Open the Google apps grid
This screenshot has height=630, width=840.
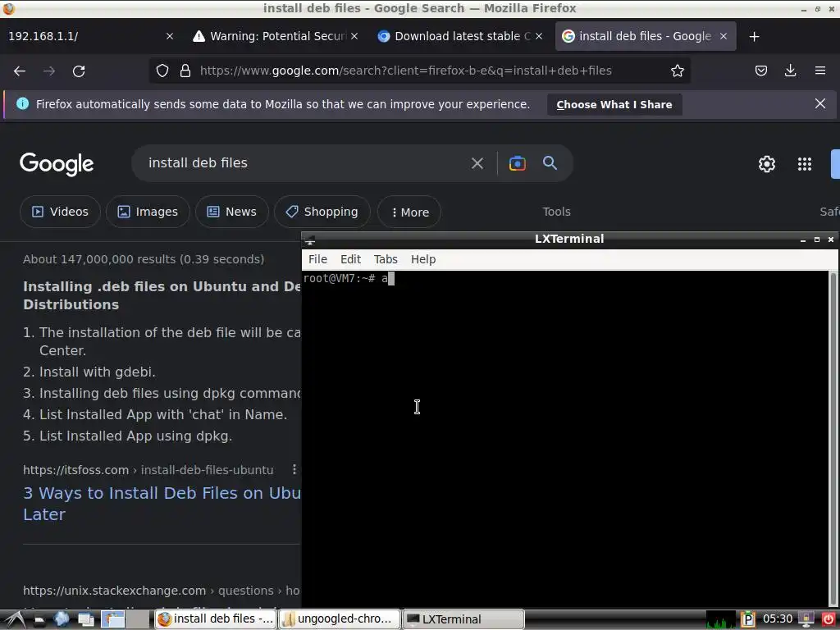point(805,164)
